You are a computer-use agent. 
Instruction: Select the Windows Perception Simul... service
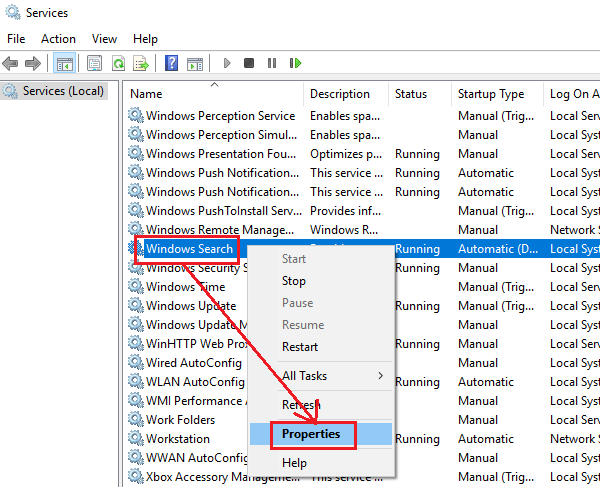pos(221,135)
